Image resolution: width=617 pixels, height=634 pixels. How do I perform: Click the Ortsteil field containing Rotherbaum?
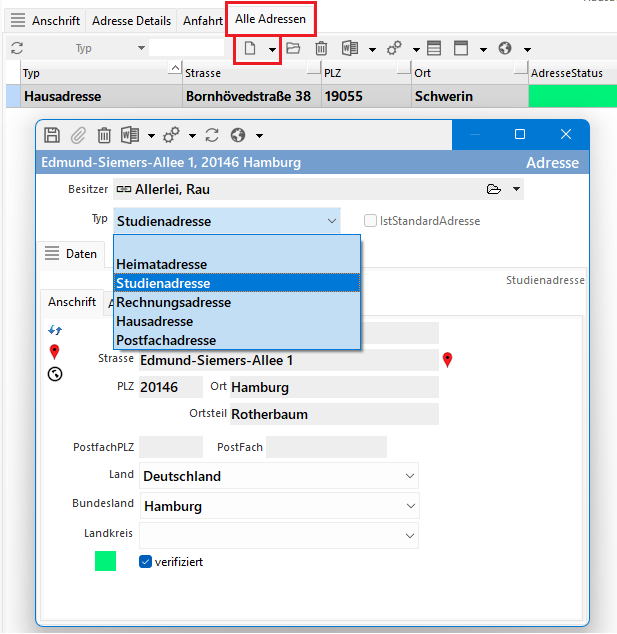[333, 414]
